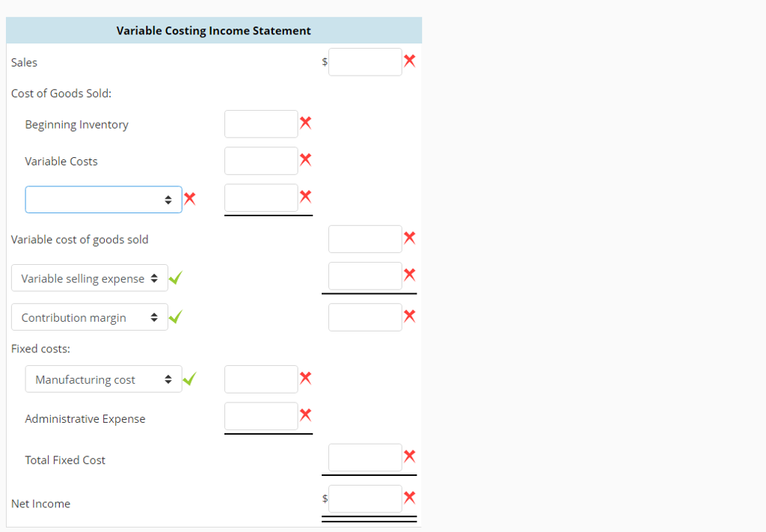
Task: Click the Sales amount input field
Action: [365, 61]
